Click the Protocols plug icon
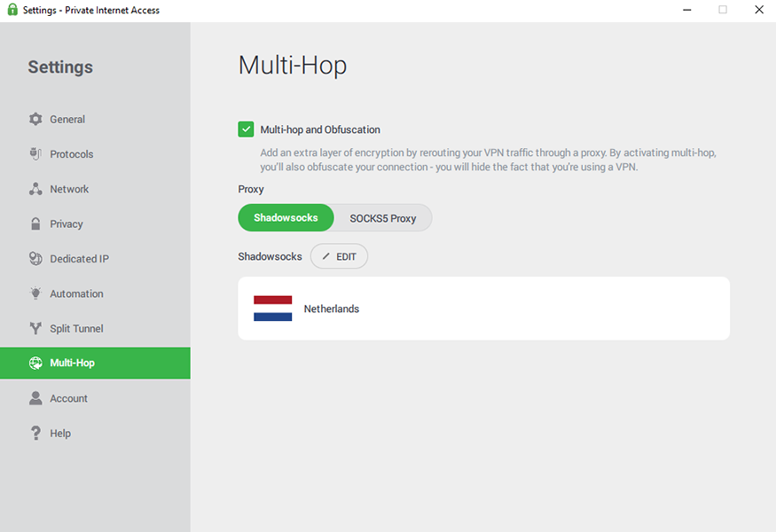776x532 pixels. pos(35,154)
